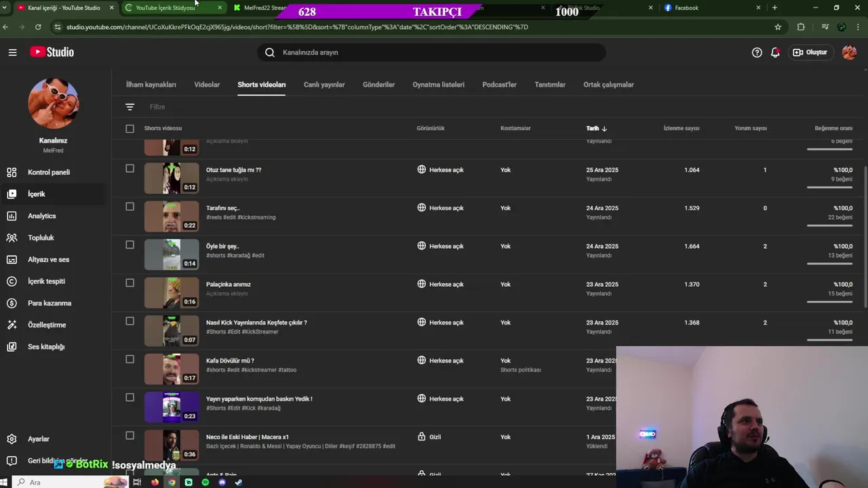
Task: Open the İçerik sidebar item
Action: pyautogui.click(x=53, y=194)
